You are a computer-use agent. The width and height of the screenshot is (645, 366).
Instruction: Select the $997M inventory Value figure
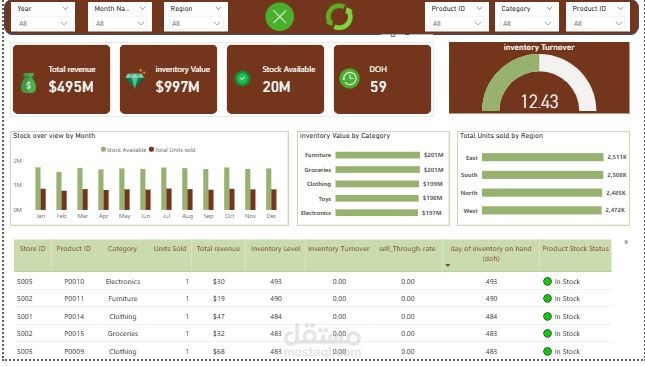click(x=178, y=87)
